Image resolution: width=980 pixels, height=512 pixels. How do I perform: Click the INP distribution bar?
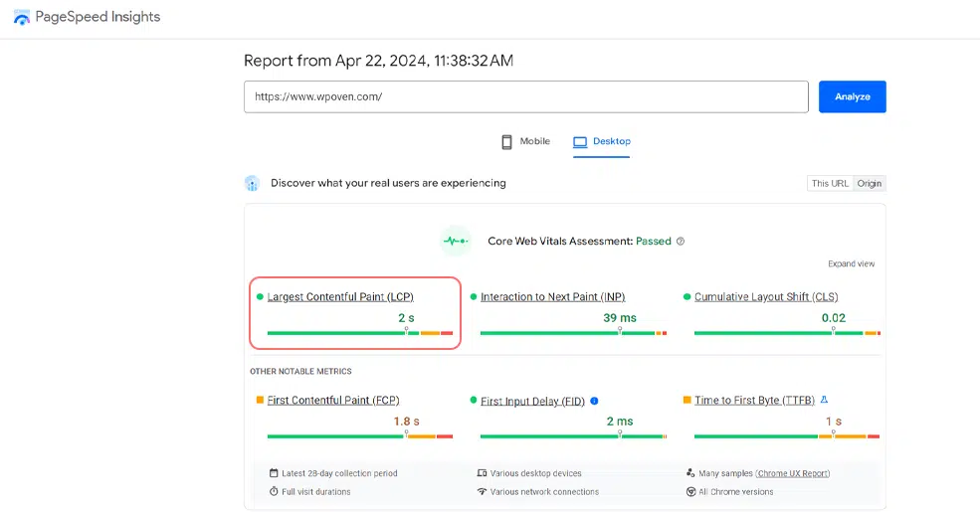573,333
